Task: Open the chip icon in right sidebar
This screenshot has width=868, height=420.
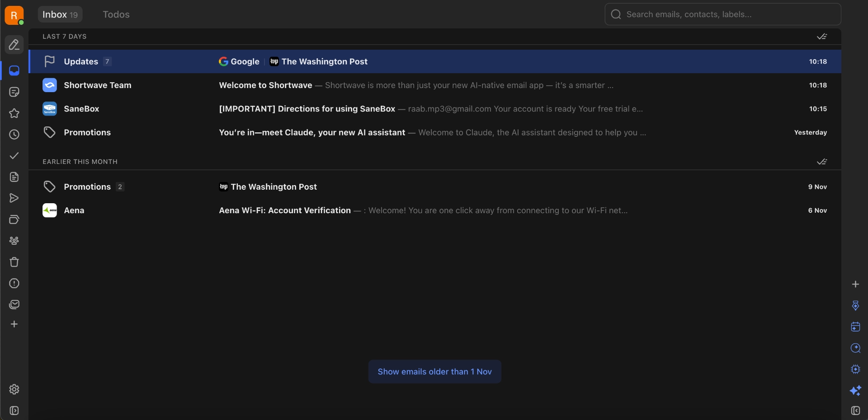Action: pyautogui.click(x=855, y=369)
